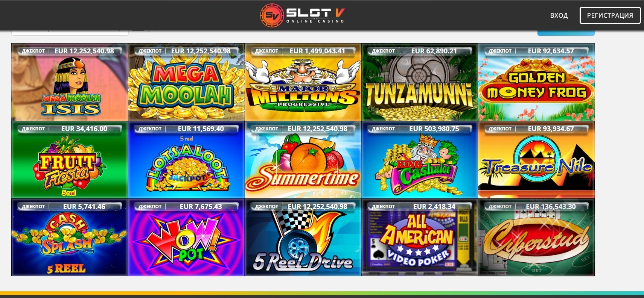Select the Treasure Nile slot
The image size is (644, 298).
pos(536,160)
